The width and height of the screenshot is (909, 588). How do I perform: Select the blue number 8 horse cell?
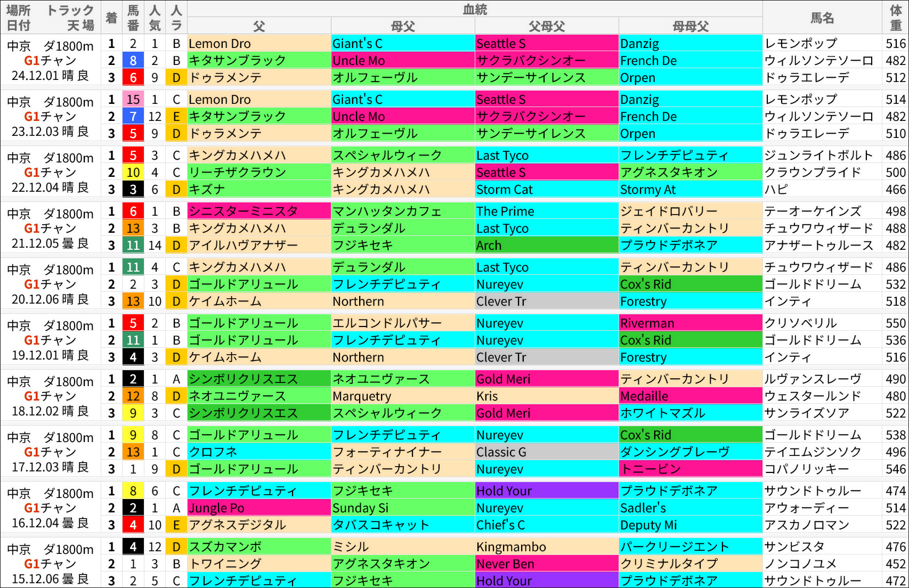[133, 60]
